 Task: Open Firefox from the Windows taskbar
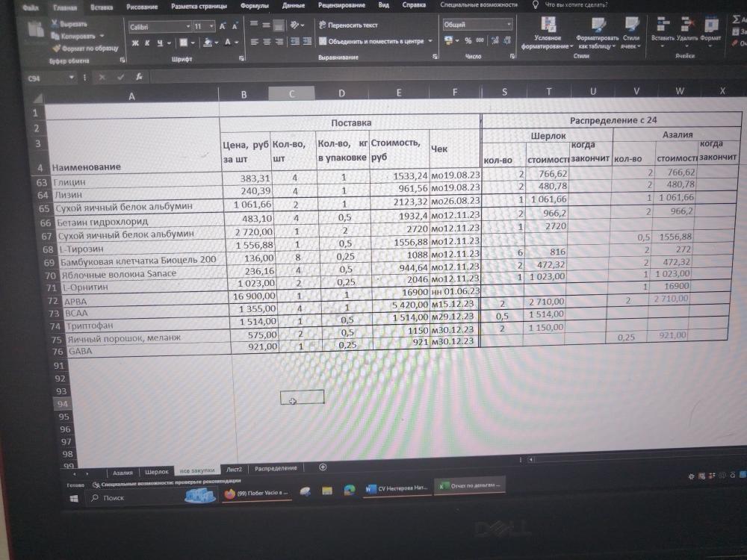(x=230, y=494)
